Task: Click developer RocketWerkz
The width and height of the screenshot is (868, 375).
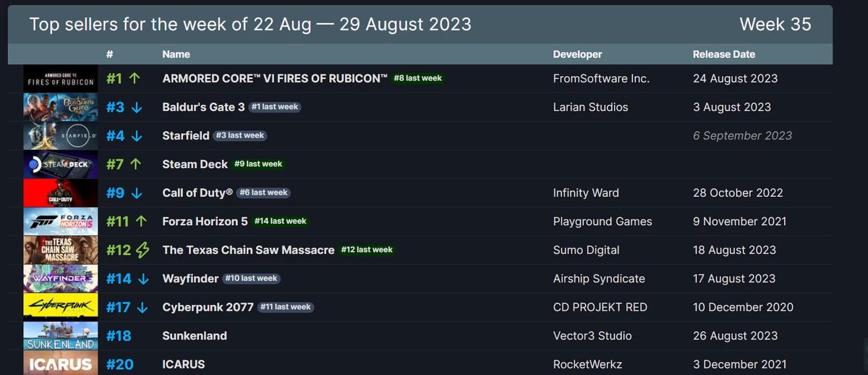Action: [x=589, y=364]
